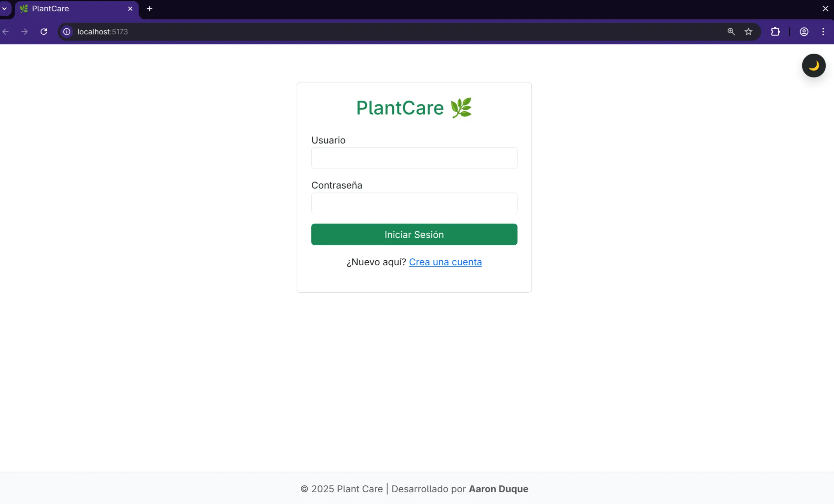Click the Contraseña input field
This screenshot has height=504, width=834.
[x=414, y=203]
